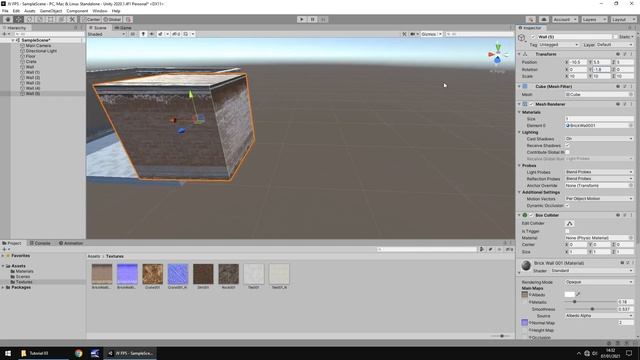The width and height of the screenshot is (640, 360).
Task: Switch to the Animation tab
Action: coord(71,243)
